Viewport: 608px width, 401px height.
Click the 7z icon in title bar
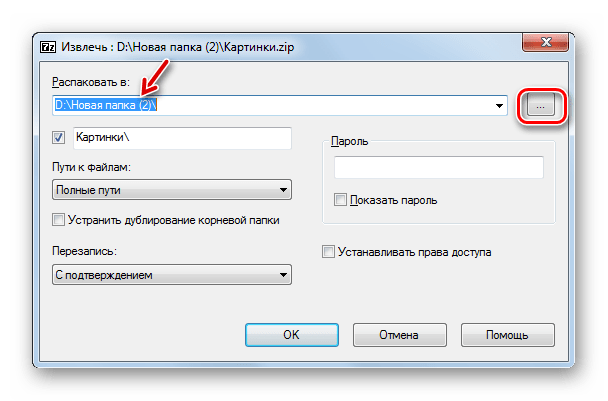pos(48,47)
